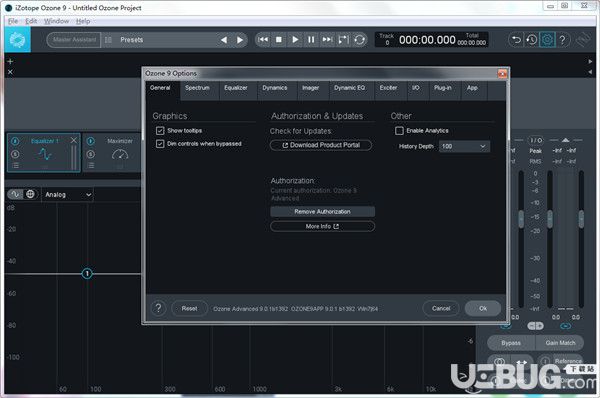Switch to Exciter options tab
This screenshot has width=600, height=398.
pyautogui.click(x=388, y=88)
